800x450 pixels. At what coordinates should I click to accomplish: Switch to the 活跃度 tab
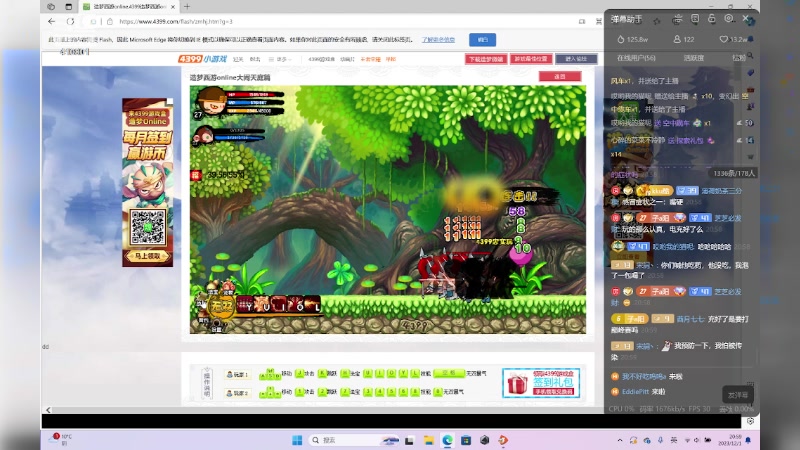coord(693,58)
